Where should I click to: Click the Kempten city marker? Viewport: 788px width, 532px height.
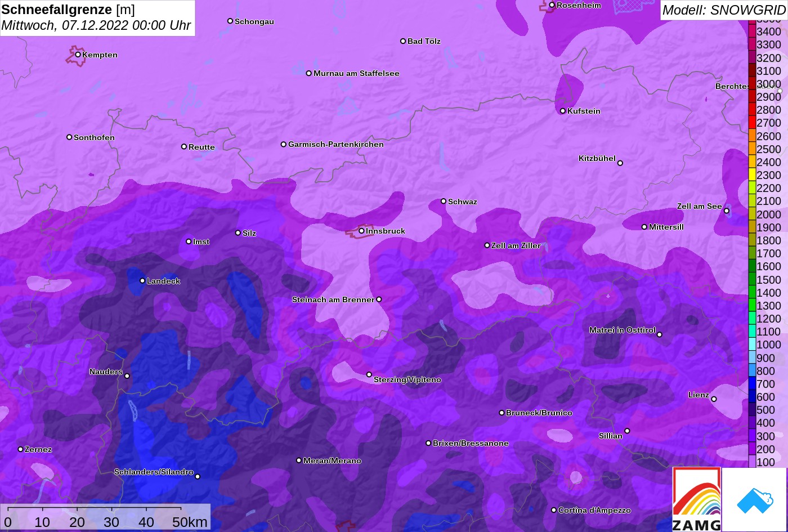point(78,55)
